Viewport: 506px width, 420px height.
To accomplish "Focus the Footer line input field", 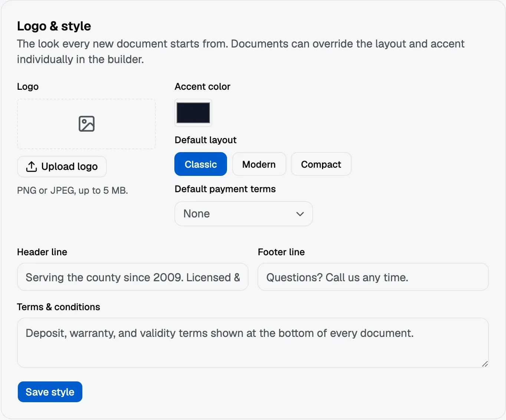I will 373,277.
